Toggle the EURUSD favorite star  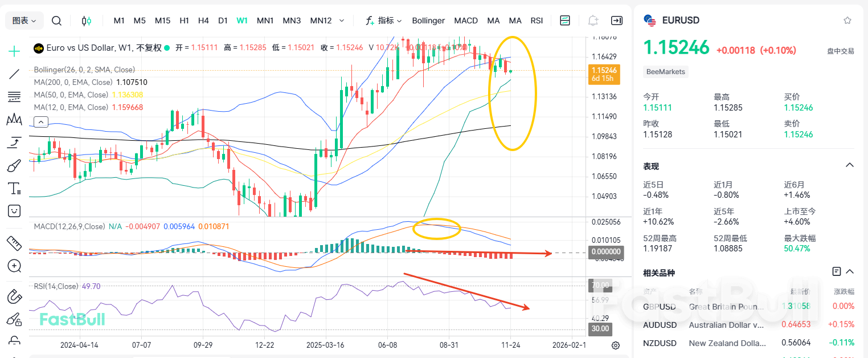tap(847, 20)
